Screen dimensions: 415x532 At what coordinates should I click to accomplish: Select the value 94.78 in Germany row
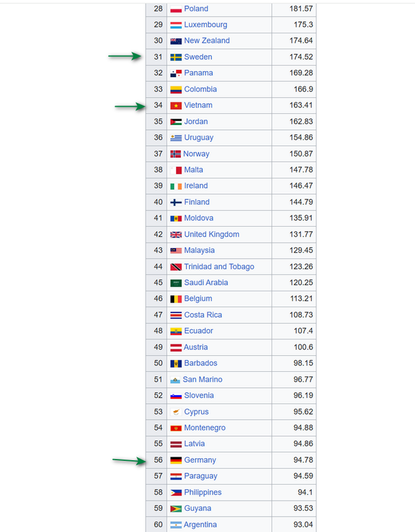[303, 460]
